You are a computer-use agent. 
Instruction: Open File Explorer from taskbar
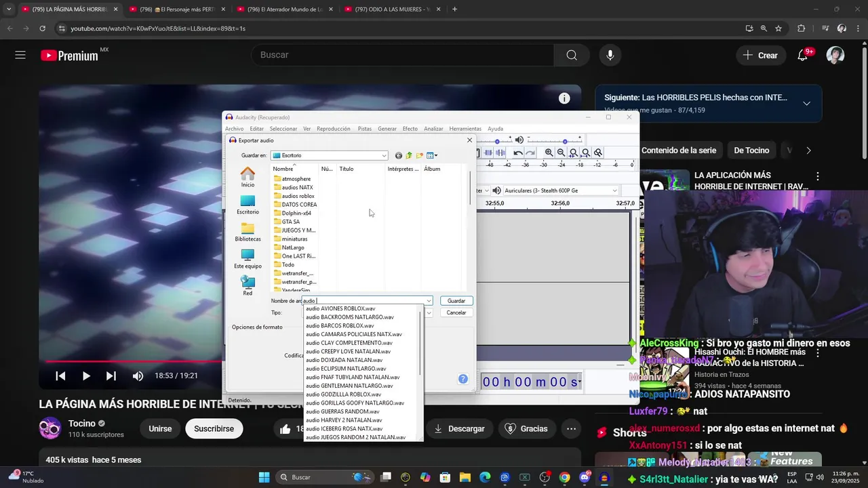point(465,477)
